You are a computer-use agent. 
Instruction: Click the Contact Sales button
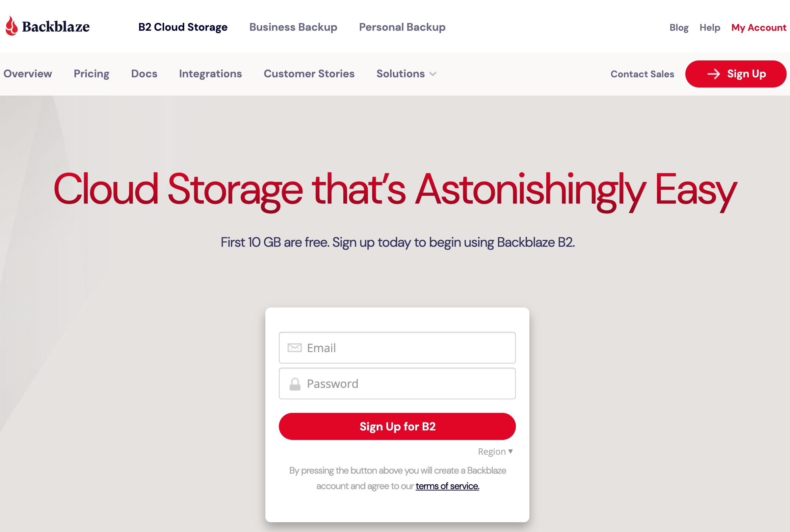pyautogui.click(x=642, y=74)
